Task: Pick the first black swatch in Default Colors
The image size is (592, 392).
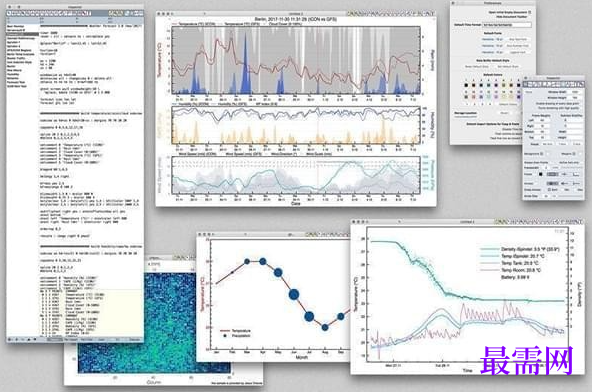Action: [466, 85]
